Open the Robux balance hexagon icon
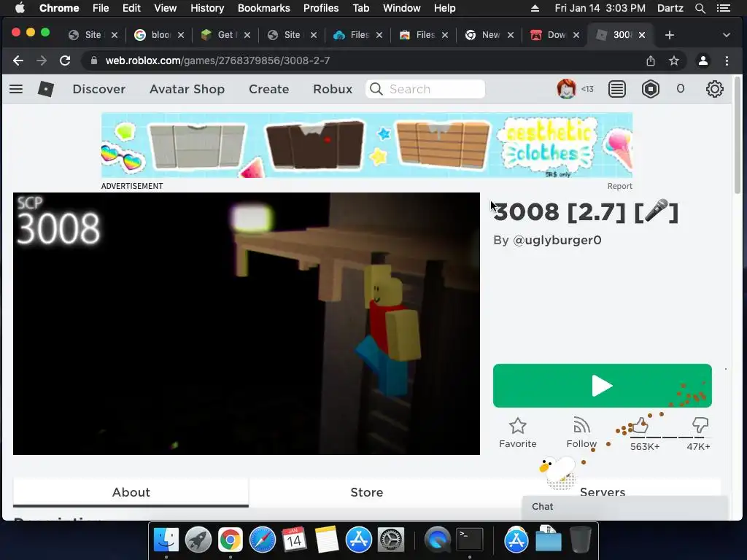Image resolution: width=747 pixels, height=560 pixels. click(650, 89)
